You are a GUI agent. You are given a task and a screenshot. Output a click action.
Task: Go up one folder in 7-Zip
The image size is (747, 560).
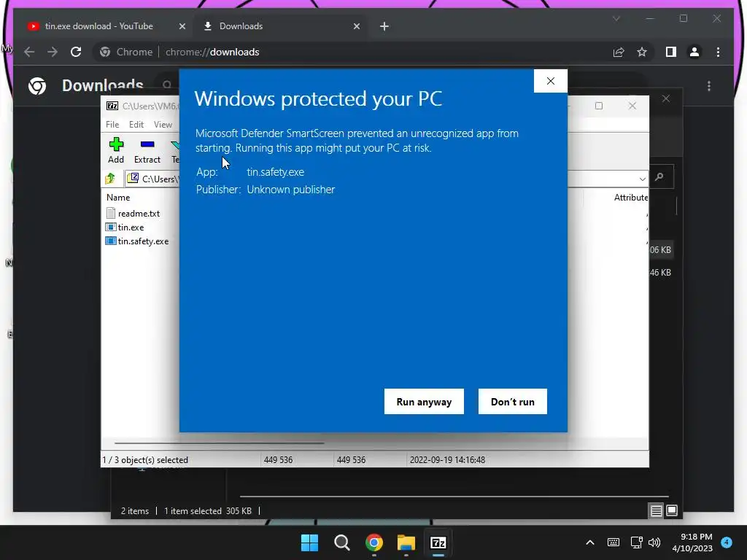click(111, 179)
